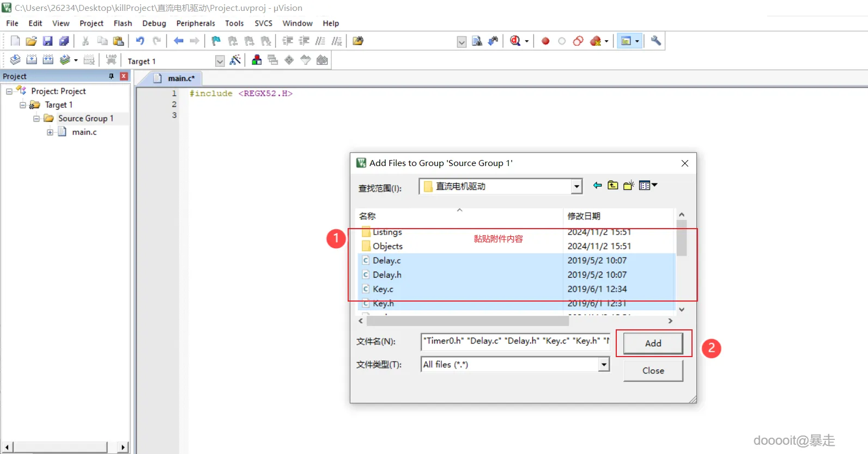Open Options for Target wand icon
The image size is (868, 454).
(x=235, y=60)
